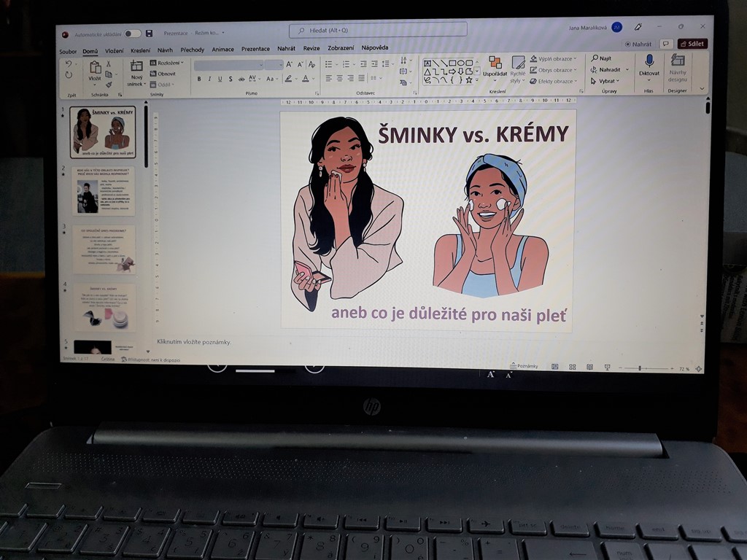The width and height of the screenshot is (747, 560).
Task: Expand the Výplň obrazce dropdown
Action: pyautogui.click(x=553, y=59)
